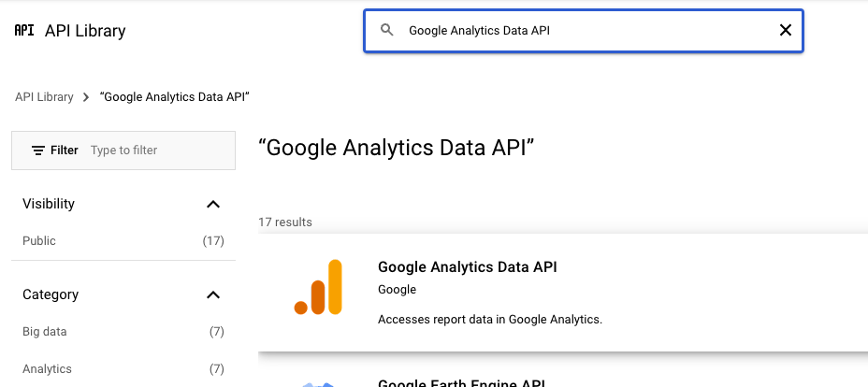Click the Google Earth Engine logo icon
This screenshot has height=387, width=868.
pos(318,382)
